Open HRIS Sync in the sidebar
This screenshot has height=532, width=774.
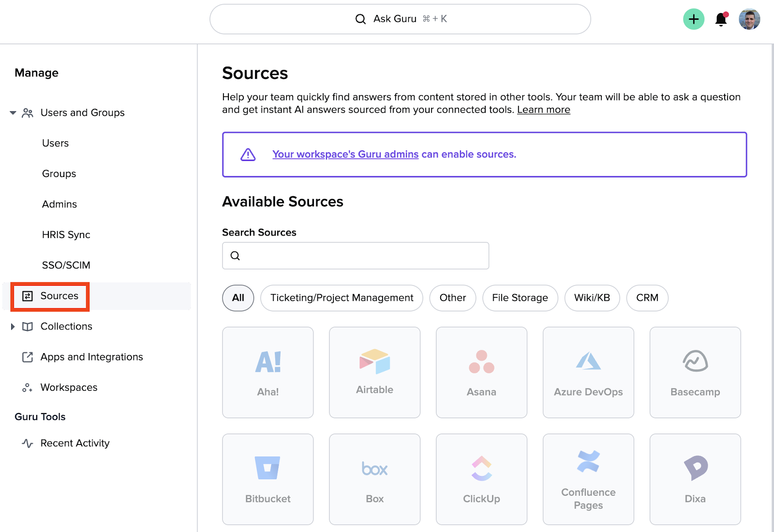[x=66, y=235]
